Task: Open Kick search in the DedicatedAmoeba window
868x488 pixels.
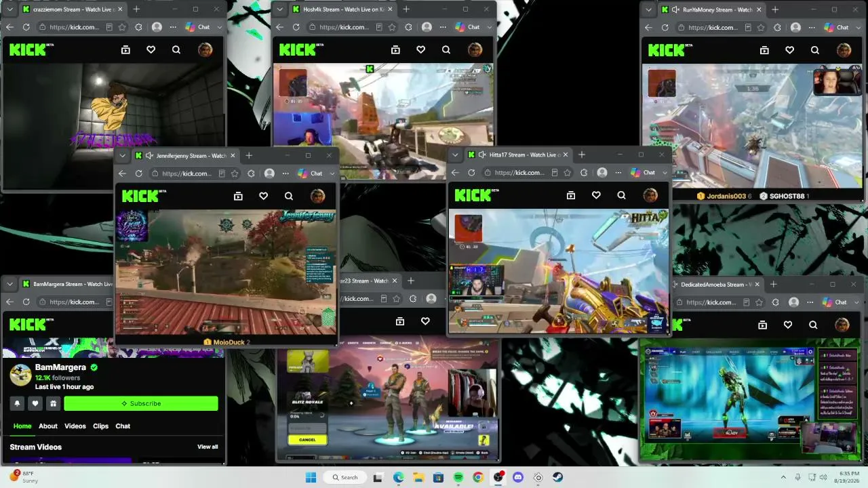Action: 813,325
